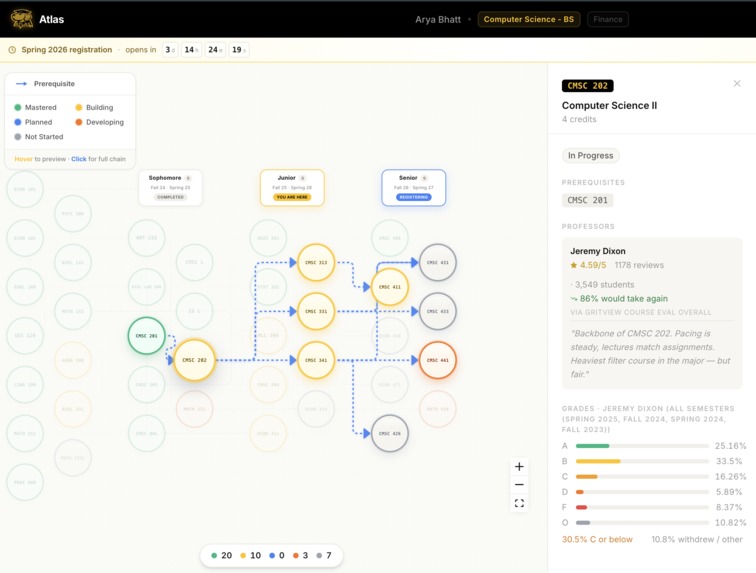Zoom in on the course map
This screenshot has width=756, height=573.
click(x=519, y=466)
